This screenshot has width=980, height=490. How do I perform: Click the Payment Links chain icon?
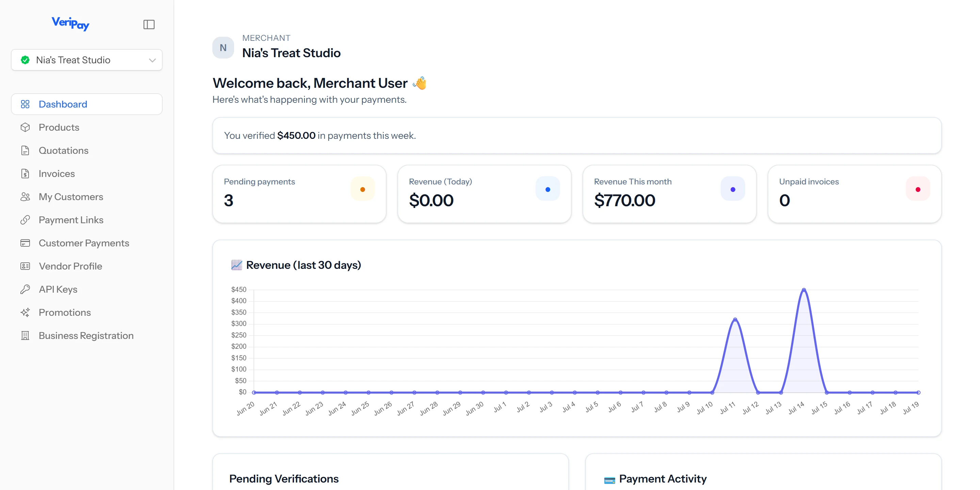(x=25, y=220)
